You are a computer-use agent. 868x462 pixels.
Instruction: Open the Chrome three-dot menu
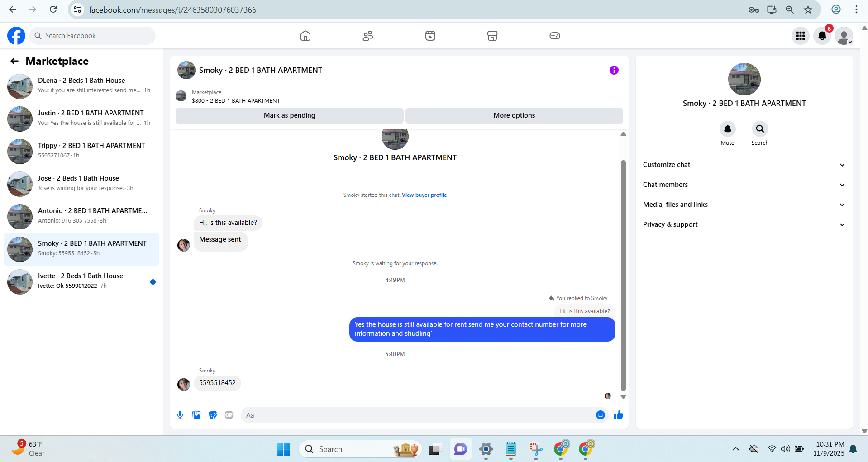pos(856,10)
